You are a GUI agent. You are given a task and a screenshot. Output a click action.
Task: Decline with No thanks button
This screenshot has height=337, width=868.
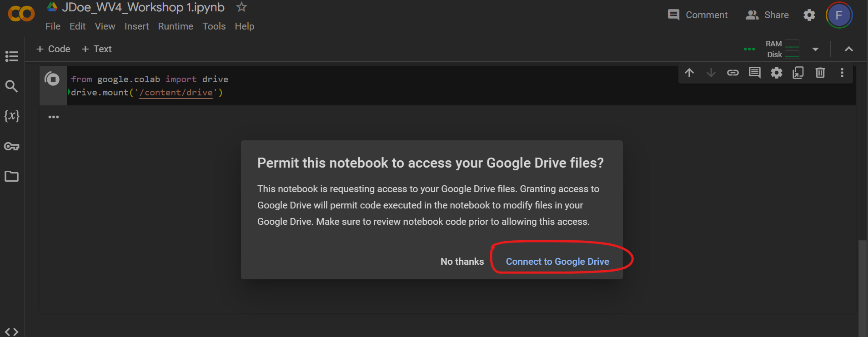coord(462,262)
